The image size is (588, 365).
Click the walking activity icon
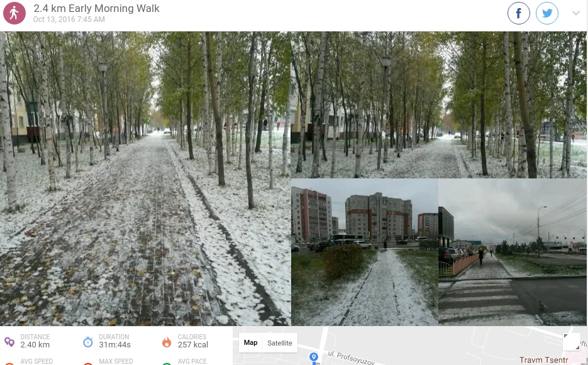click(x=14, y=13)
